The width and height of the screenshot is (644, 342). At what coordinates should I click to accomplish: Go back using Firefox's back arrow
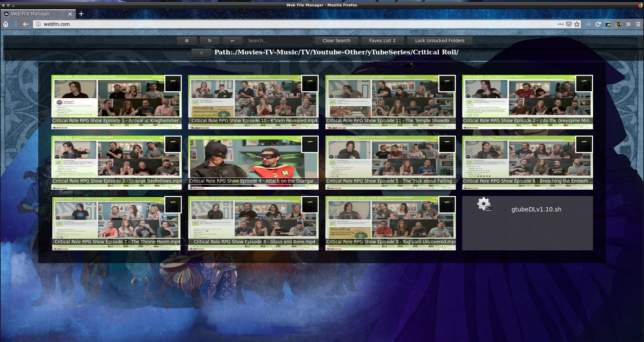click(x=26, y=24)
